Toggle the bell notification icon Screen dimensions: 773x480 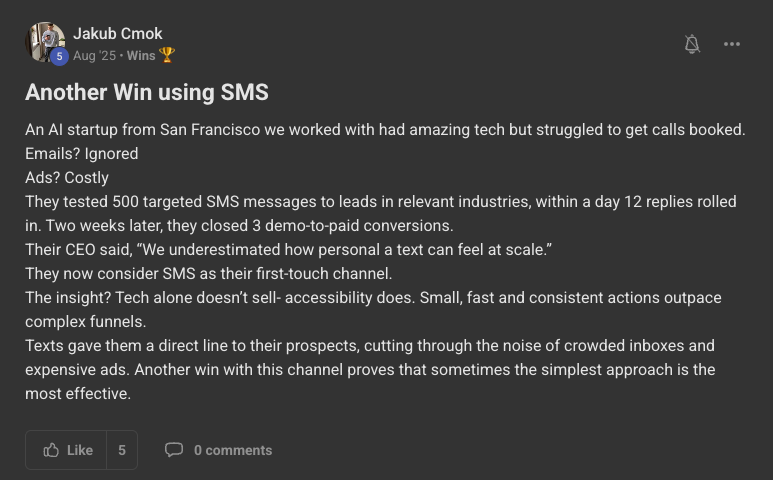(x=692, y=44)
